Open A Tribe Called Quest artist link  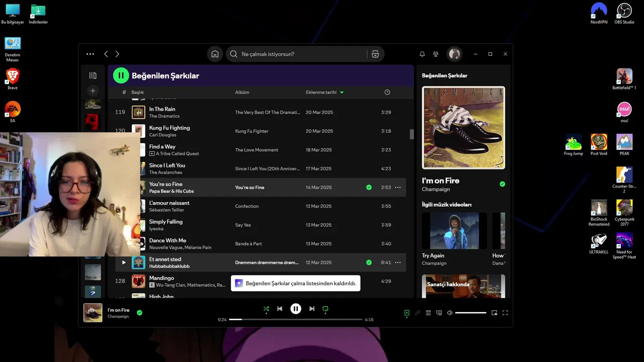pyautogui.click(x=177, y=153)
